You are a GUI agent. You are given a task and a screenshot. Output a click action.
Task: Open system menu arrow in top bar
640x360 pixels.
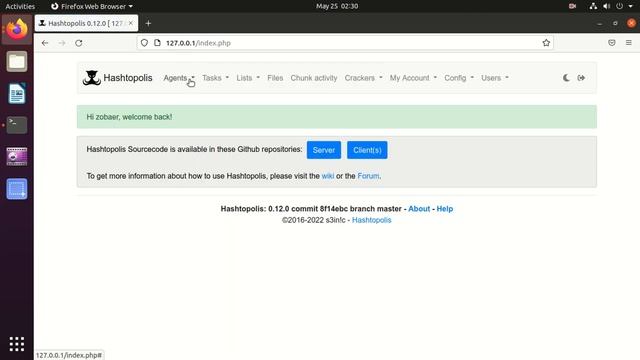(631, 6)
